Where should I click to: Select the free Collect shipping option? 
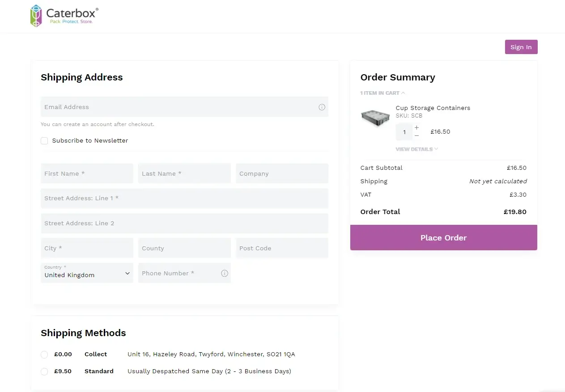coord(44,354)
